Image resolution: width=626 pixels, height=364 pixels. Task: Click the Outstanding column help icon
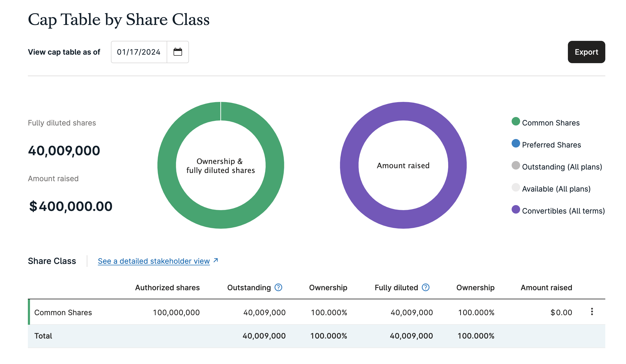pos(278,287)
